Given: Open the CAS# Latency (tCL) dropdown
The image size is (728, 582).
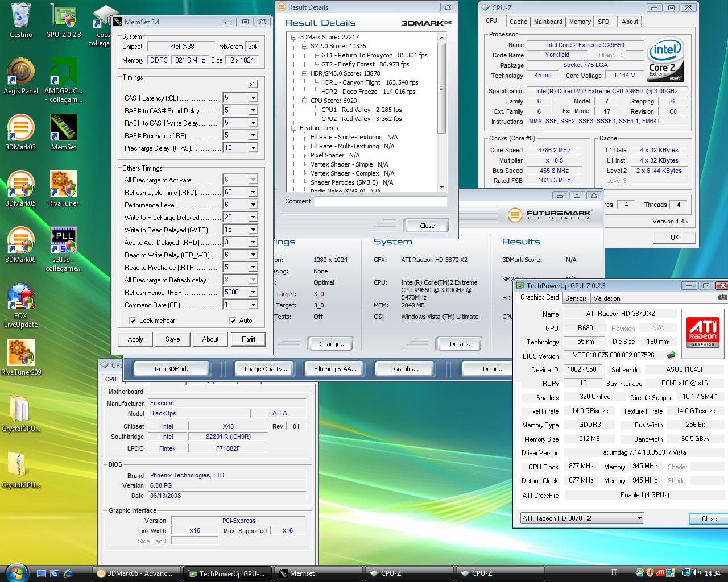Looking at the screenshot, I should point(253,98).
